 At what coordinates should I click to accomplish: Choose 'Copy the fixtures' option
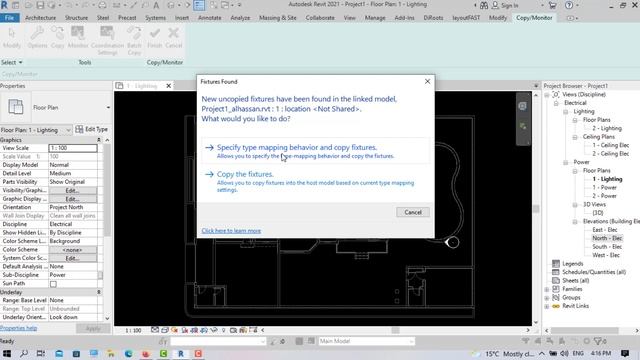tap(316, 182)
